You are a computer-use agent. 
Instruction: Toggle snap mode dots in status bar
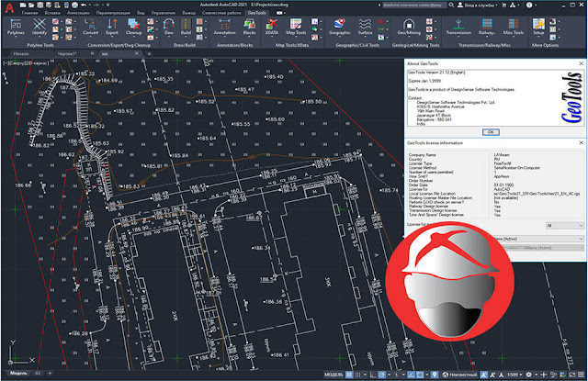click(358, 375)
